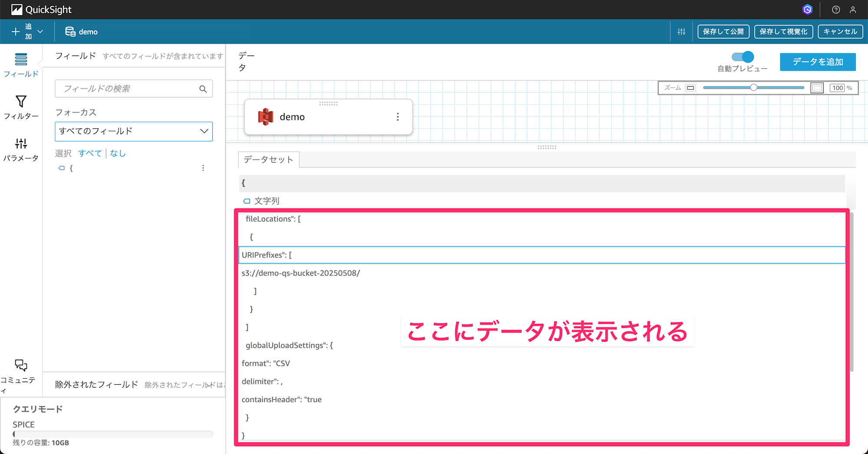Click the delimiter": , row
Viewport: 868px width, 454px height.
pos(542,382)
